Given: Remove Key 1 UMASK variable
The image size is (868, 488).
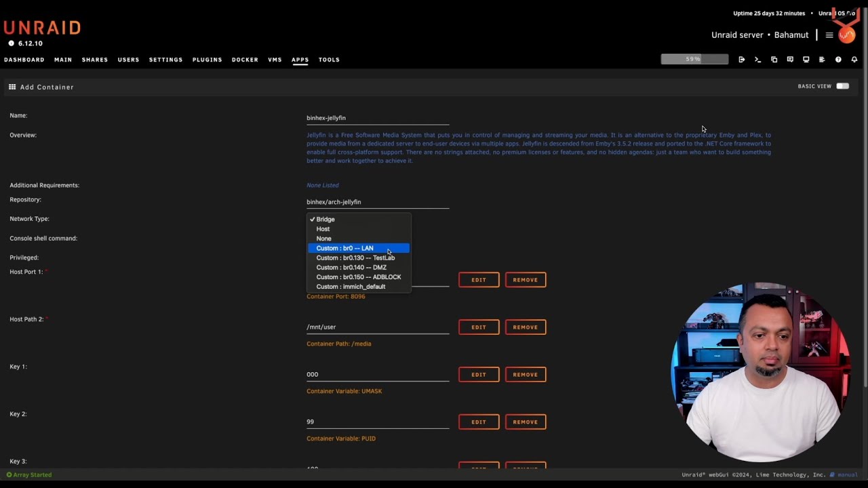Looking at the screenshot, I should pos(526,375).
